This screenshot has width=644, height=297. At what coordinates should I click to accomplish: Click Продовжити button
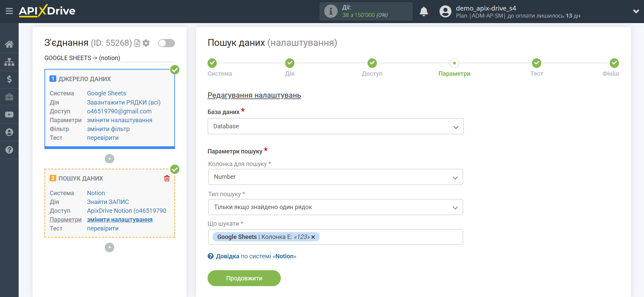coord(244,278)
